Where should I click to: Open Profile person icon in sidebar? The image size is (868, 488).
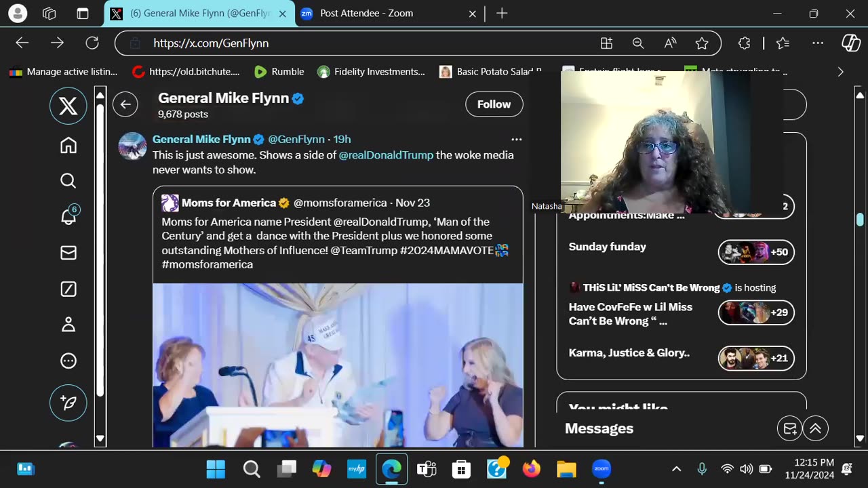point(68,325)
